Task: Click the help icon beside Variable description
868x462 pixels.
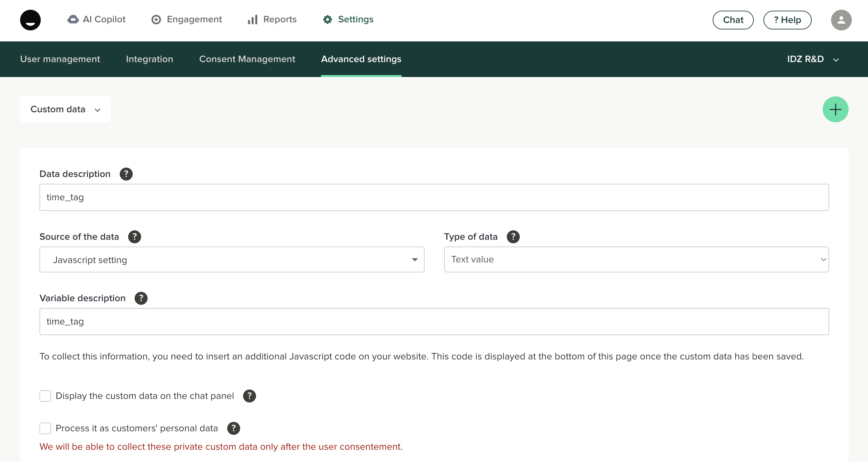Action: (x=141, y=298)
